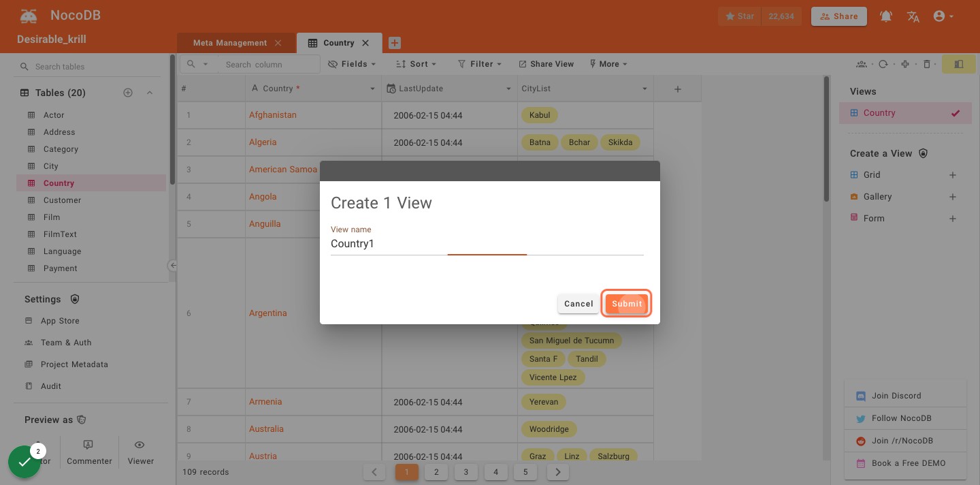Open CityList column header dropdown
The width and height of the screenshot is (980, 485).
644,89
